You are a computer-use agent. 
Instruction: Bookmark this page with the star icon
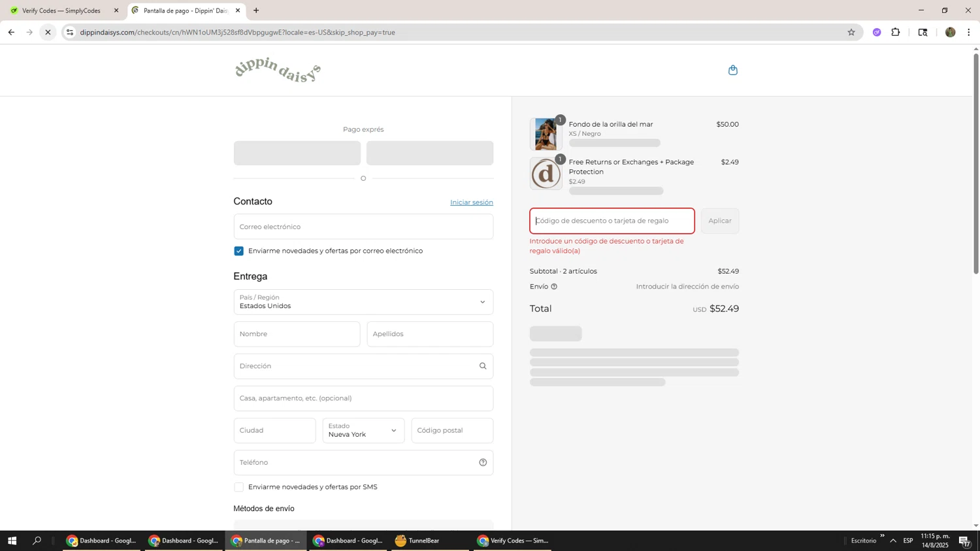pyautogui.click(x=851, y=32)
